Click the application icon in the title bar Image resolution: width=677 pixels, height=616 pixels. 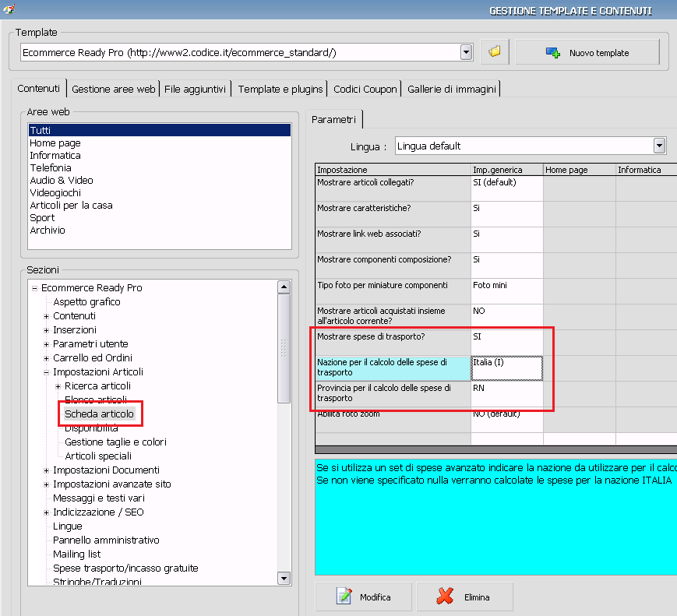9,9
